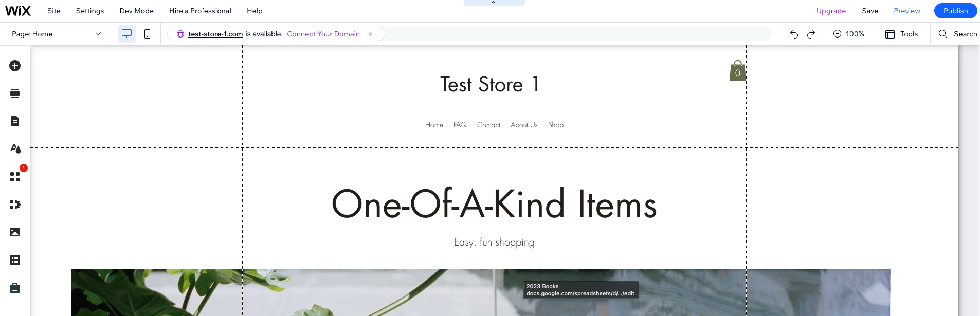Select the Home navigation item
The height and width of the screenshot is (316, 980).
tap(434, 125)
